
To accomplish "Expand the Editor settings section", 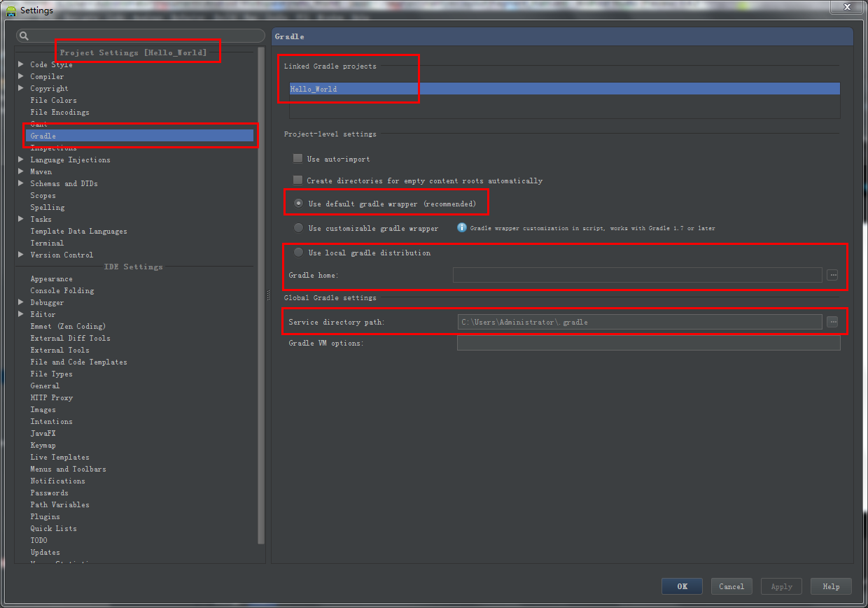I will click(20, 314).
